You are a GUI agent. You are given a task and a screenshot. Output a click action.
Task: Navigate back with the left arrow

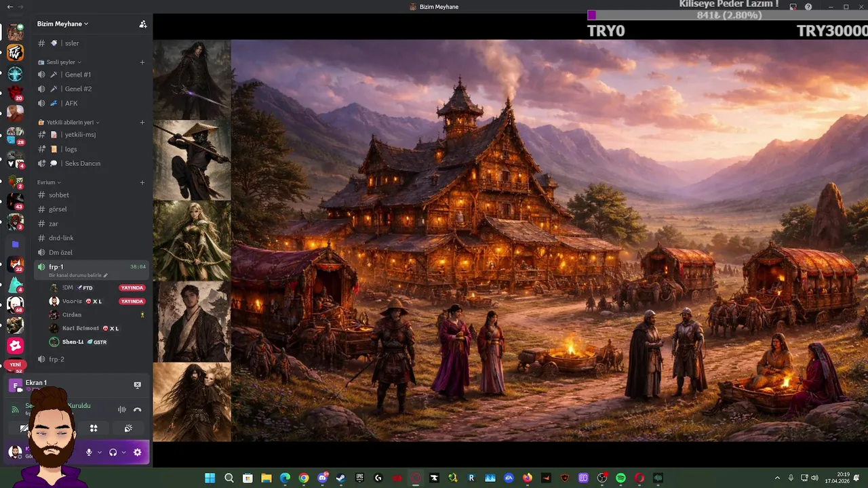click(9, 7)
